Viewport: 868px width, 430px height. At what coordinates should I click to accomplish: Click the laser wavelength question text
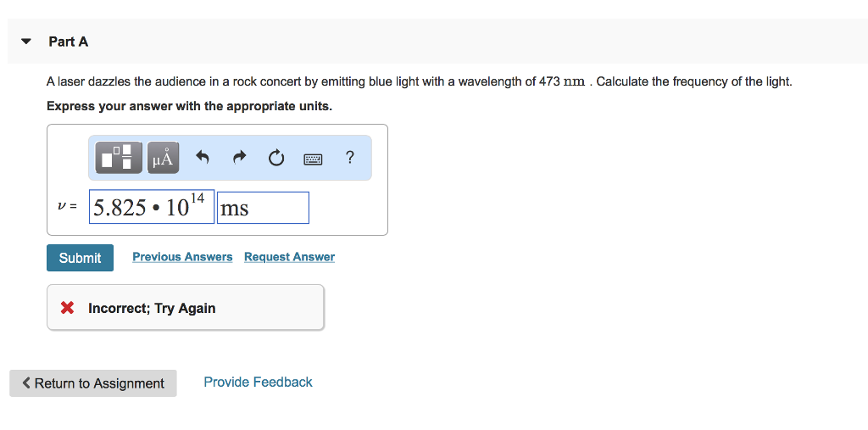click(419, 82)
